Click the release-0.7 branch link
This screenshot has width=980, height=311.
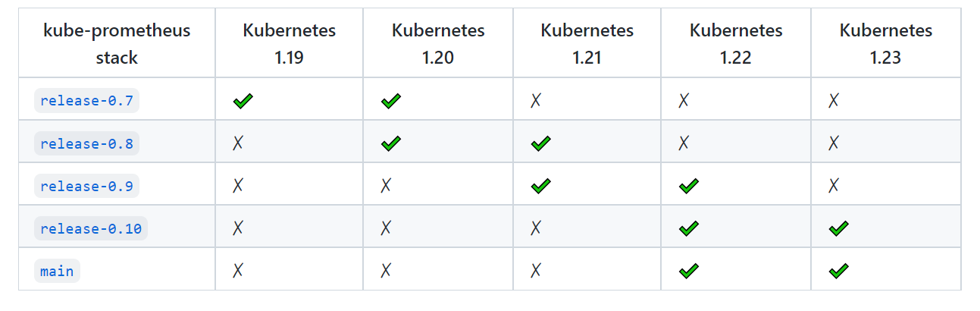(86, 101)
